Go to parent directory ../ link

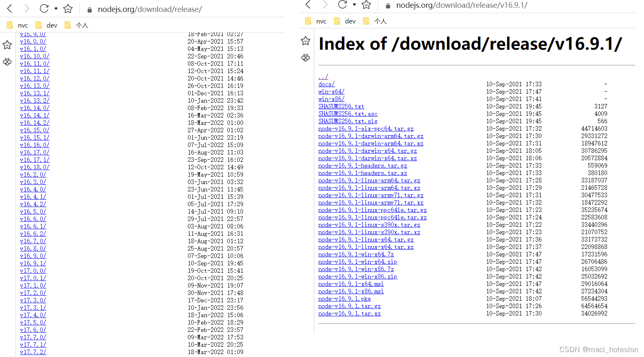(x=323, y=77)
